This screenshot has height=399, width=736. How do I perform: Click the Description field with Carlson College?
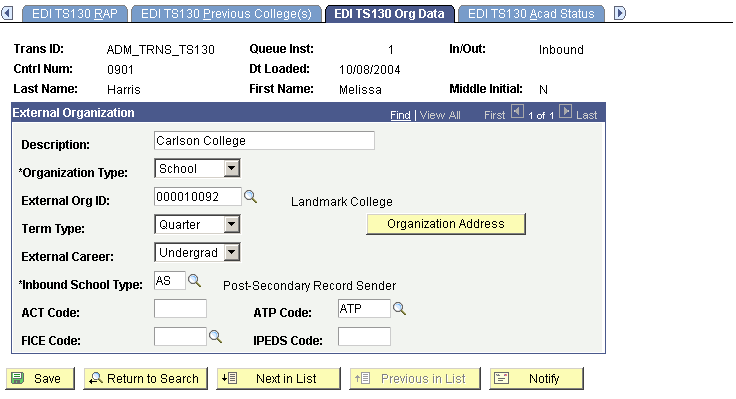(x=264, y=141)
